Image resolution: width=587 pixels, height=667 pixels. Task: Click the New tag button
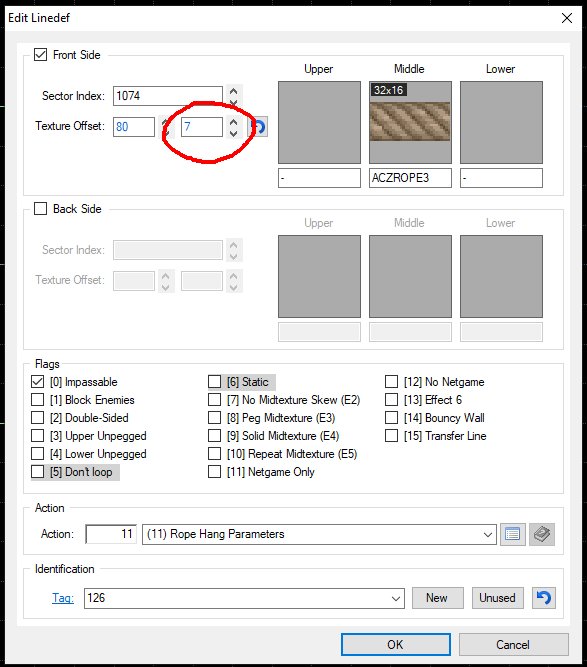[437, 598]
